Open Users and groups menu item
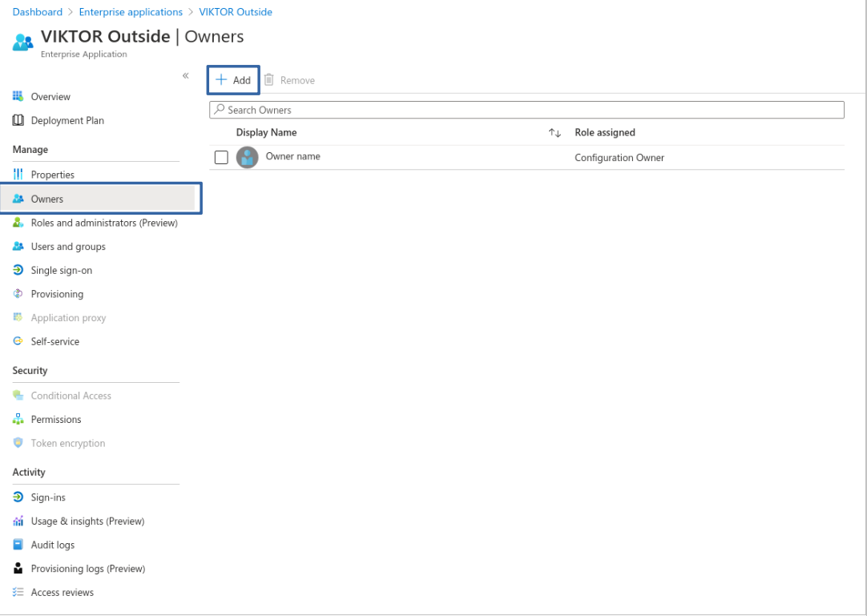 [x=68, y=247]
